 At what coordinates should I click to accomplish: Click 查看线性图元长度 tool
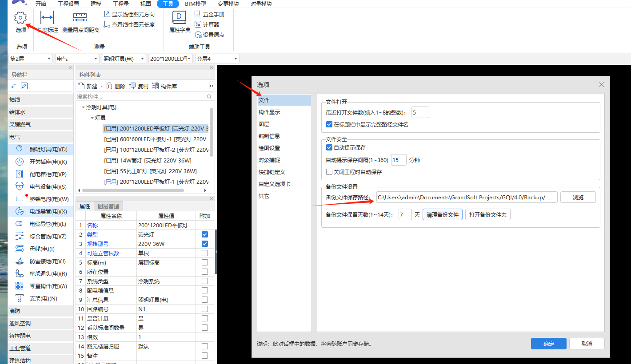[129, 25]
